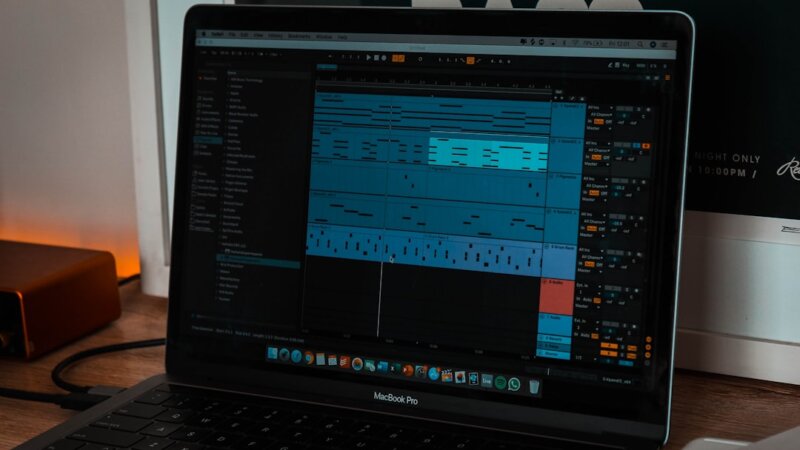
Task: Open Firefox from the Dock
Action: (309, 358)
